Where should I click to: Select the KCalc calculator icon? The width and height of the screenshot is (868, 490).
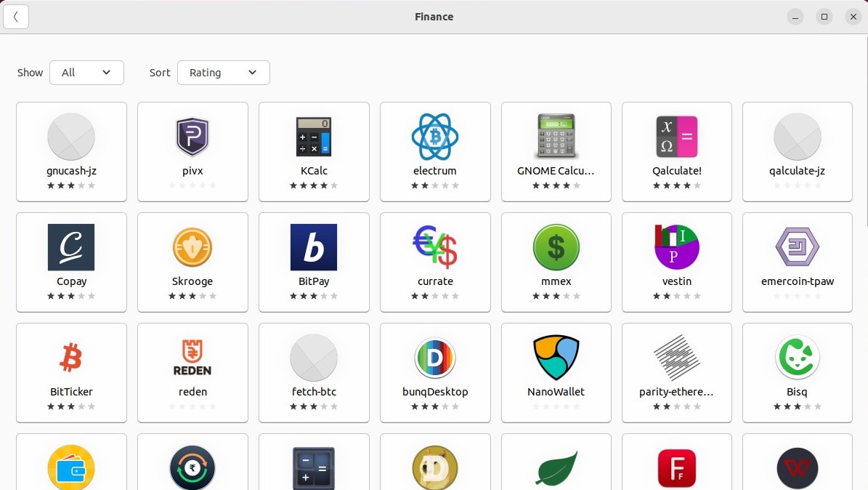click(313, 137)
